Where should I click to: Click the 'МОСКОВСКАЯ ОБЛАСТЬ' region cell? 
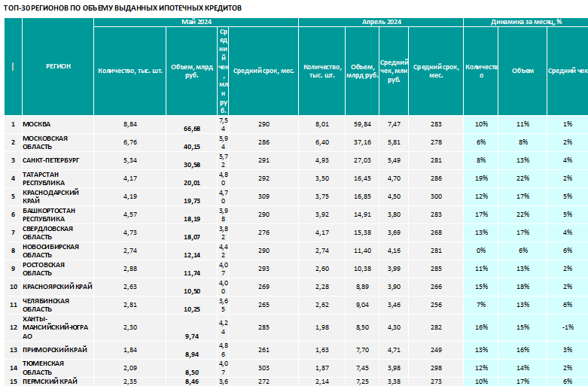tap(58, 142)
